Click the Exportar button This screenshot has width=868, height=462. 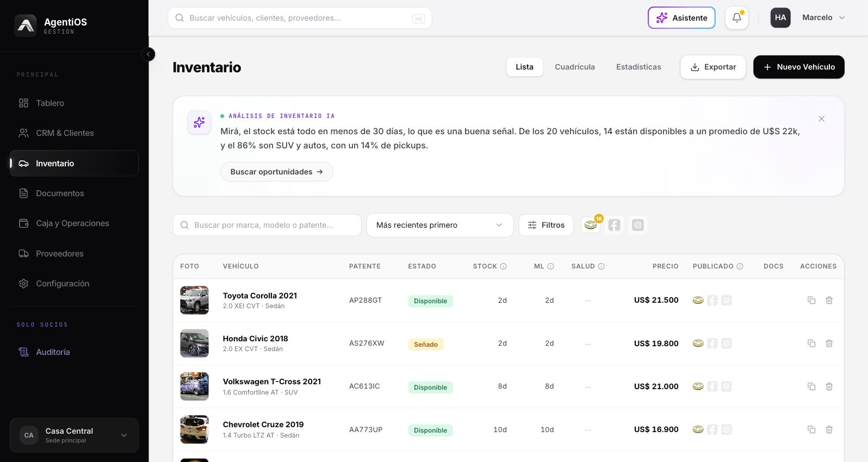(x=713, y=67)
